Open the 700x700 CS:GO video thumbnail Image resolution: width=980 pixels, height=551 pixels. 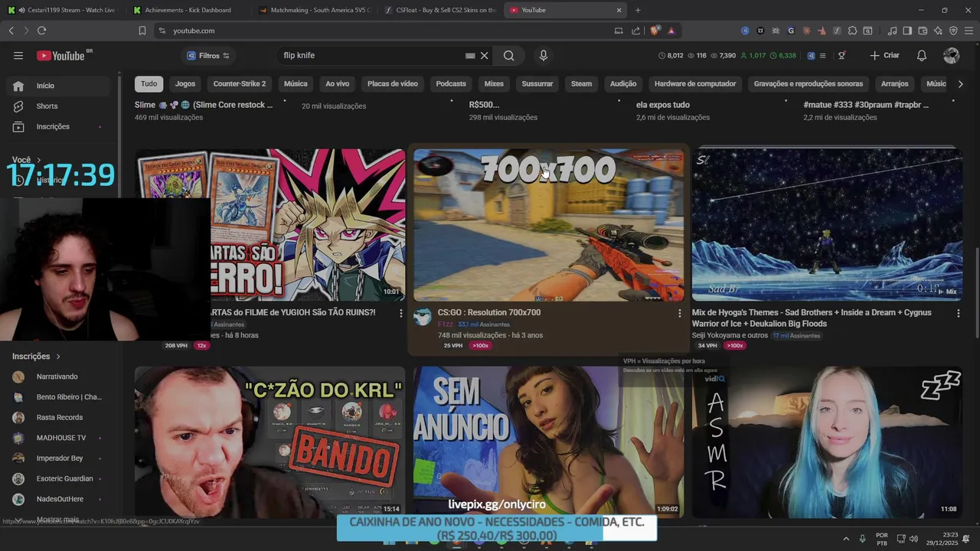click(x=548, y=225)
